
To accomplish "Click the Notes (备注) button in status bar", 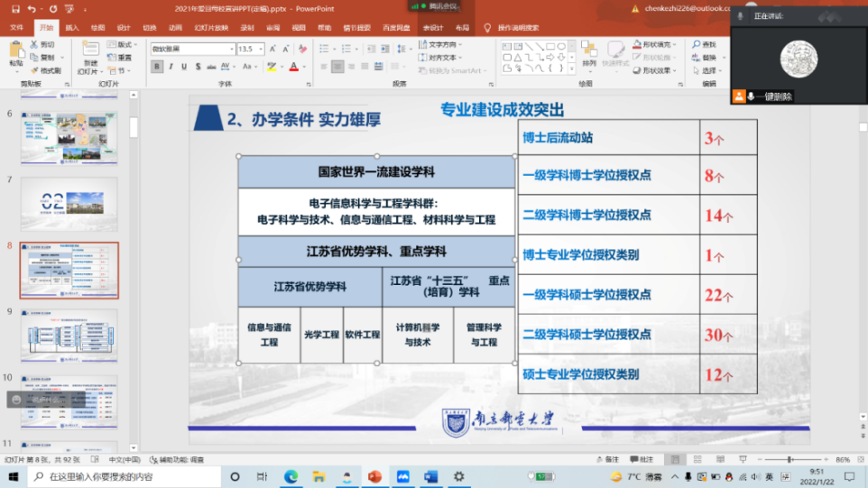I will [x=610, y=460].
